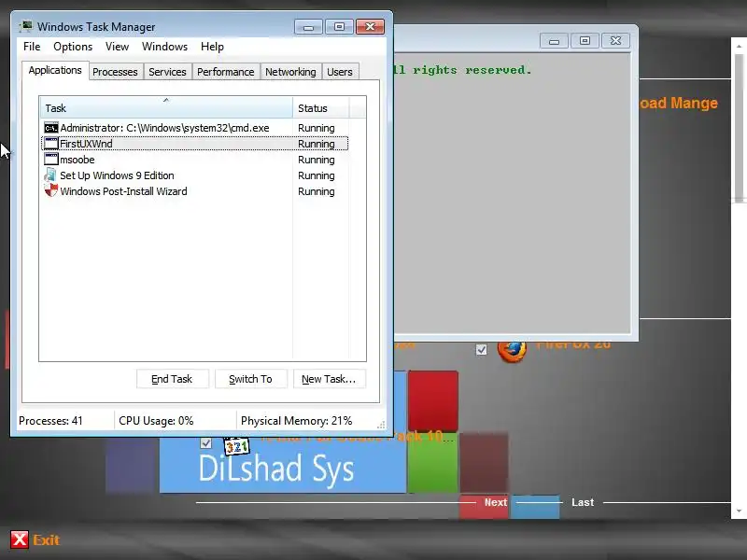Open the View menu
The image size is (747, 560).
(x=118, y=47)
